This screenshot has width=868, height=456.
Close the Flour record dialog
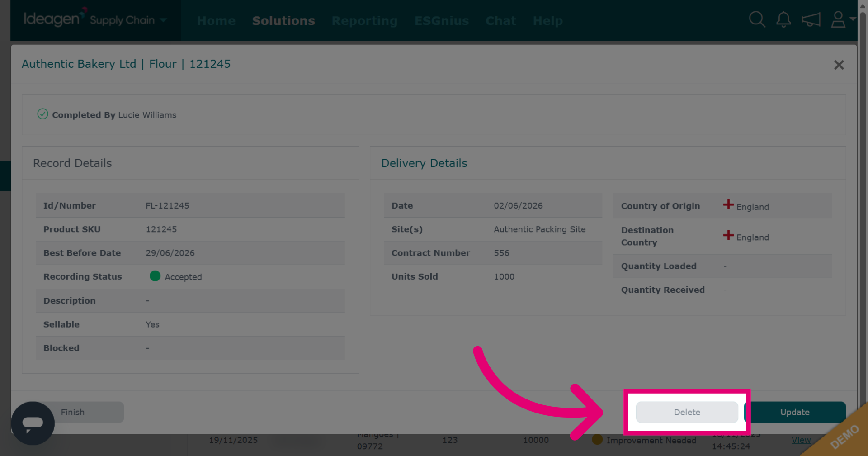tap(839, 65)
